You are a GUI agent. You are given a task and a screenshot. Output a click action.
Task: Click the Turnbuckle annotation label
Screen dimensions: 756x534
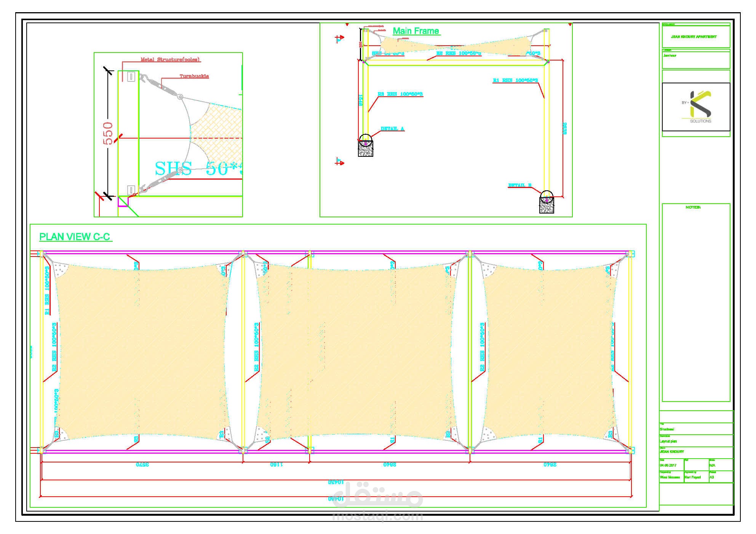[x=194, y=76]
